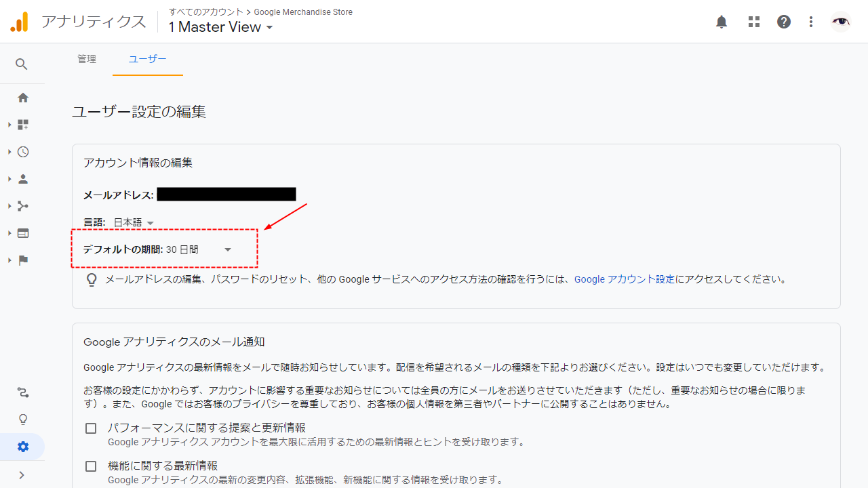Click the redacted メールアドレス value field
The image size is (868, 488).
226,195
